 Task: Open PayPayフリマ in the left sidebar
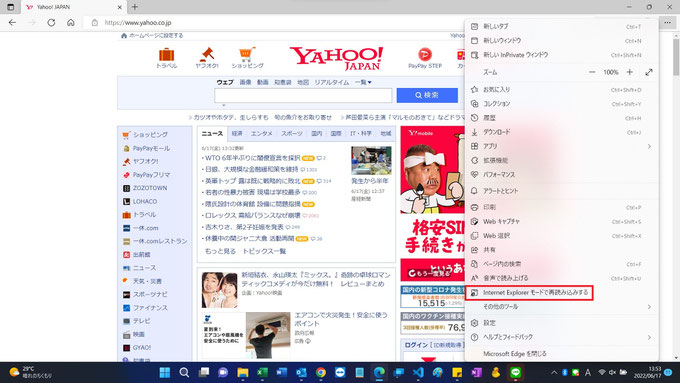click(151, 175)
